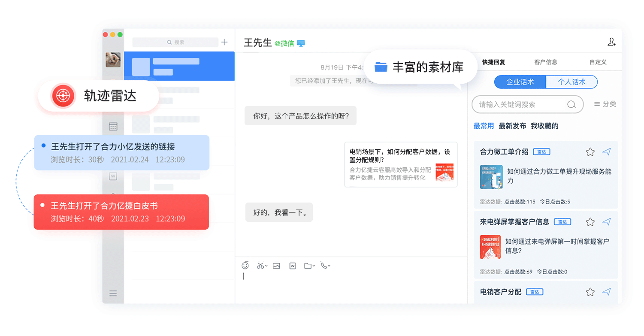Expand the folder dropdown in chat toolbar
The width and height of the screenshot is (644, 336).
(314, 266)
